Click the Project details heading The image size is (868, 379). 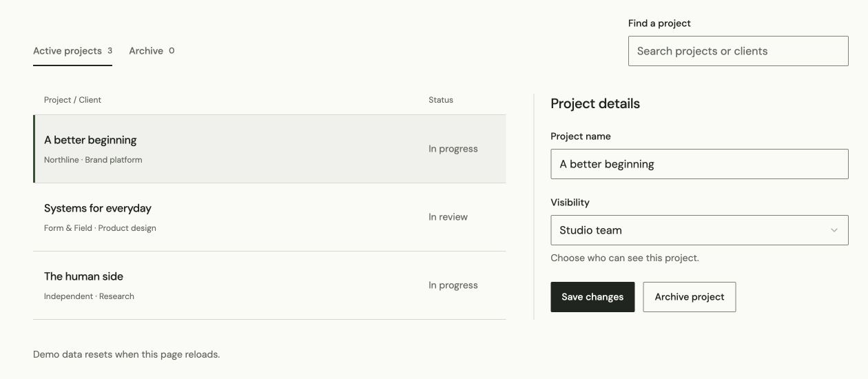pyautogui.click(x=595, y=103)
